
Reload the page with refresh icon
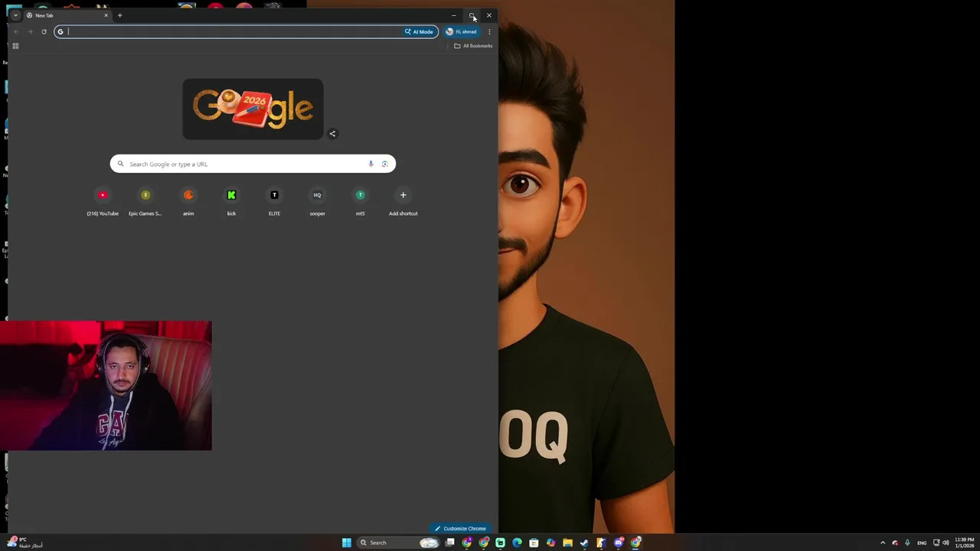[x=44, y=31]
